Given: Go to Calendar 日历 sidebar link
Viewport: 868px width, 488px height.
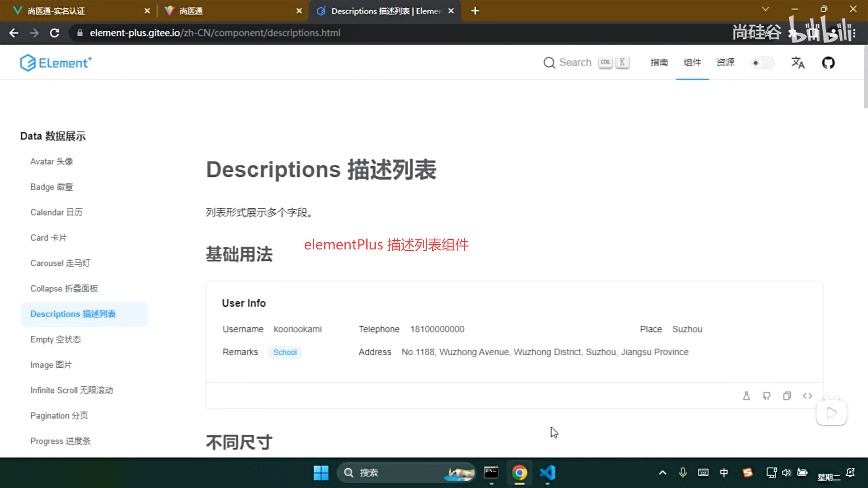Looking at the screenshot, I should (57, 212).
